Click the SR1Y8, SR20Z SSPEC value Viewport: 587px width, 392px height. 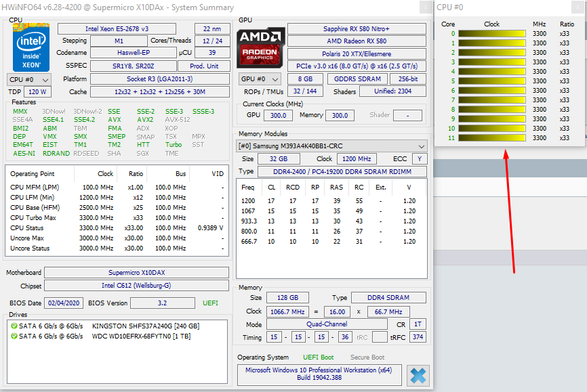(134, 66)
